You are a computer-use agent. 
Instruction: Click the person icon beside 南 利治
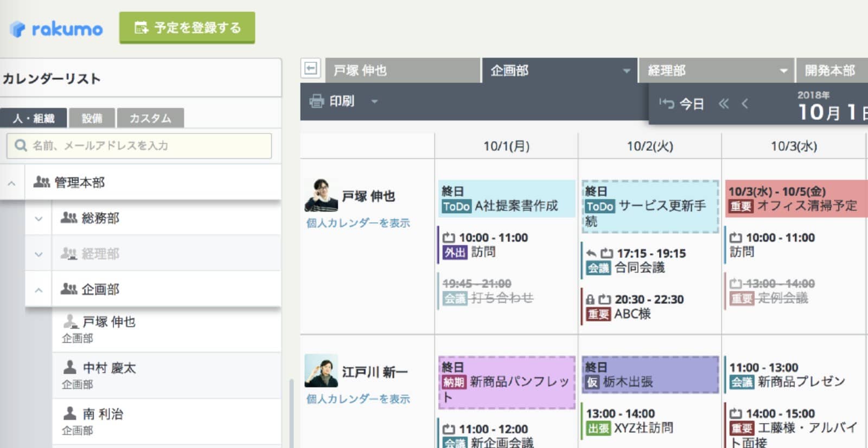(70, 414)
